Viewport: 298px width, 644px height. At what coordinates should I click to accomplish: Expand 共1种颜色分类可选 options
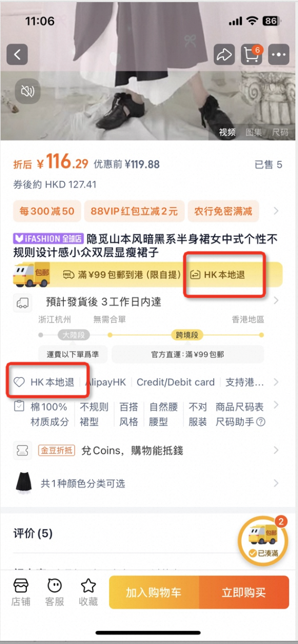pyautogui.click(x=149, y=483)
